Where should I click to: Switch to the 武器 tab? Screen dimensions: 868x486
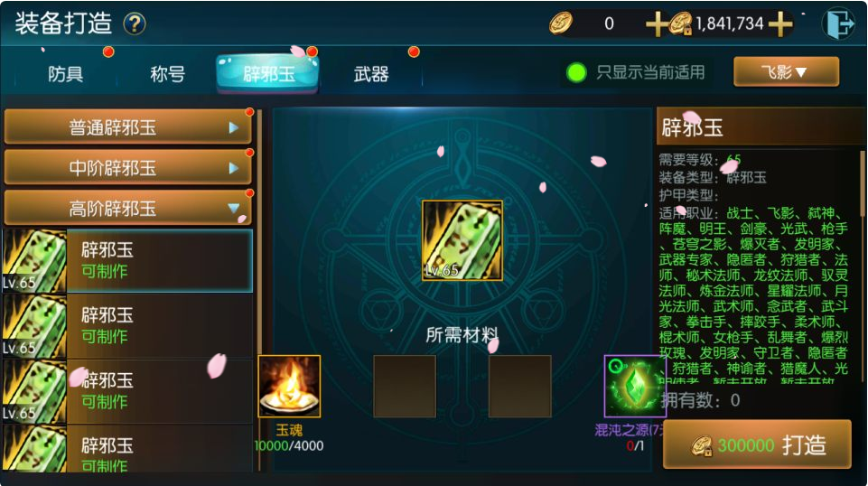click(x=371, y=74)
